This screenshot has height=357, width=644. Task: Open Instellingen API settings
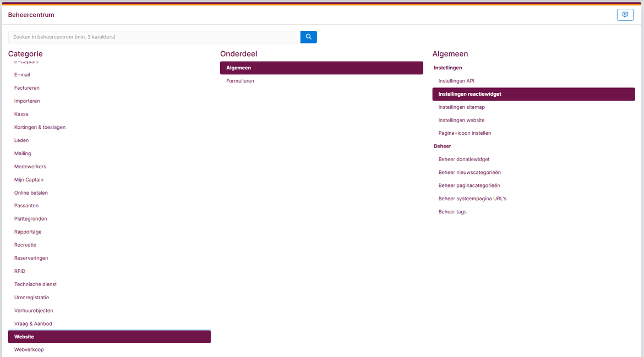point(456,80)
